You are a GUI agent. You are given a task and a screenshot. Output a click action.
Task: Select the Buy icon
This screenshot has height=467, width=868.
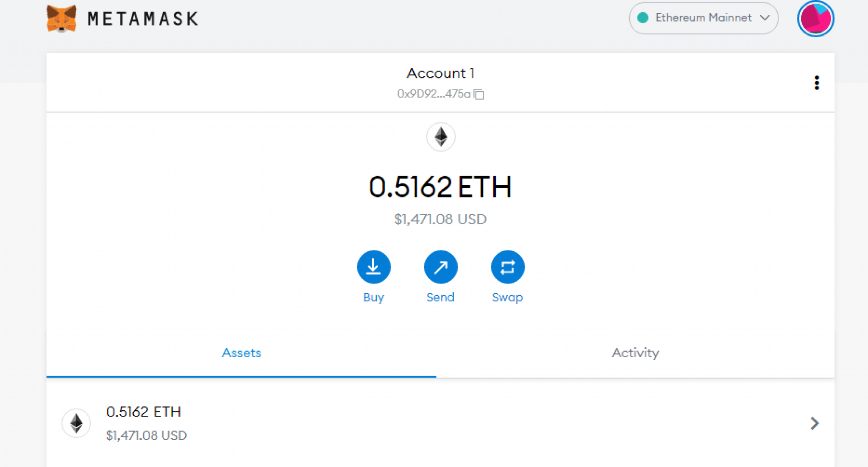[x=373, y=267]
